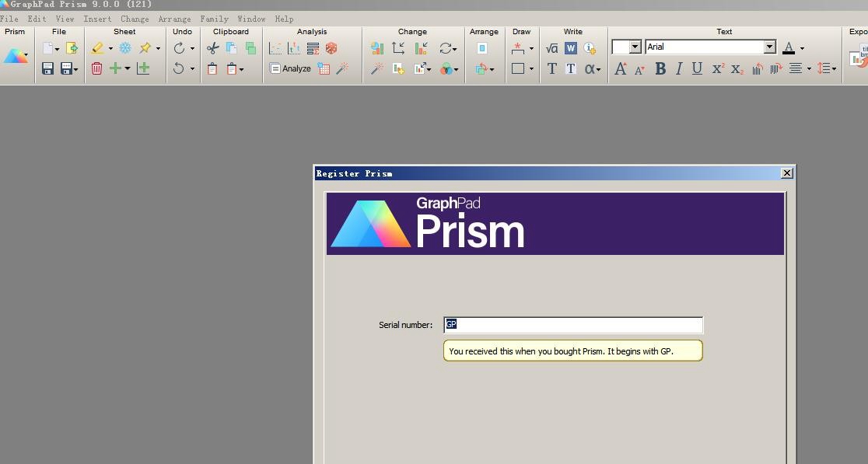
Task: Click the highlighter icon in Sheet group
Action: click(x=97, y=48)
